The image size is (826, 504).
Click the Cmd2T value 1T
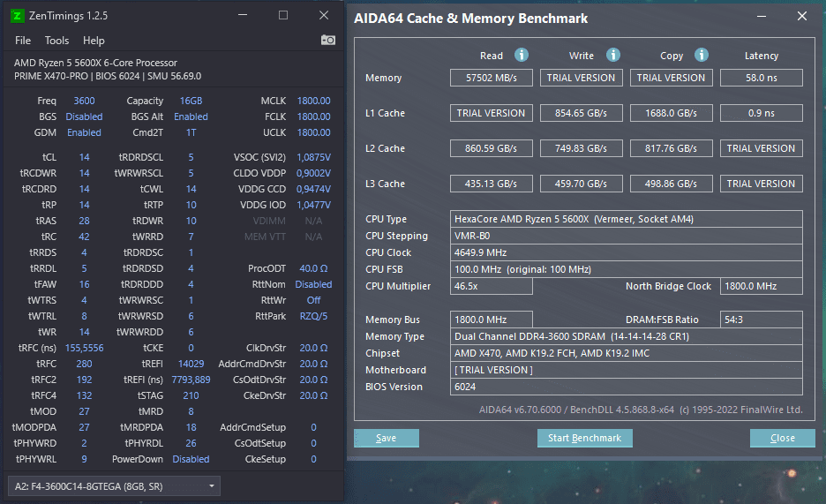pyautogui.click(x=191, y=132)
